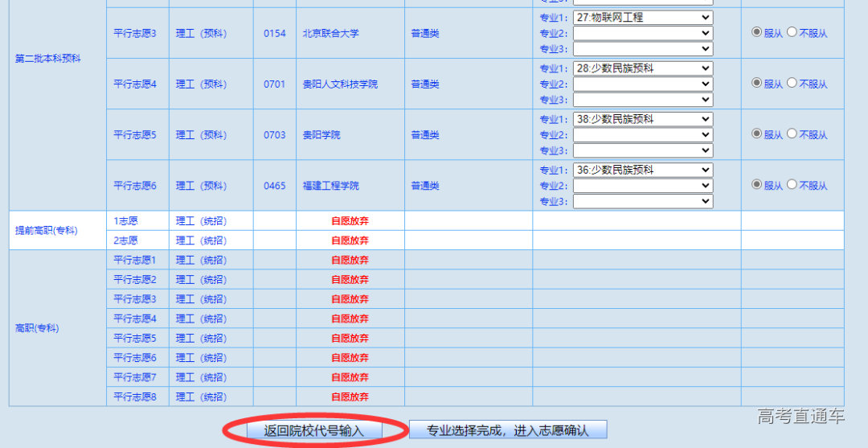Open 专业1 dropdown showing 27:物联网工程
This screenshot has height=448, width=868.
(642, 17)
